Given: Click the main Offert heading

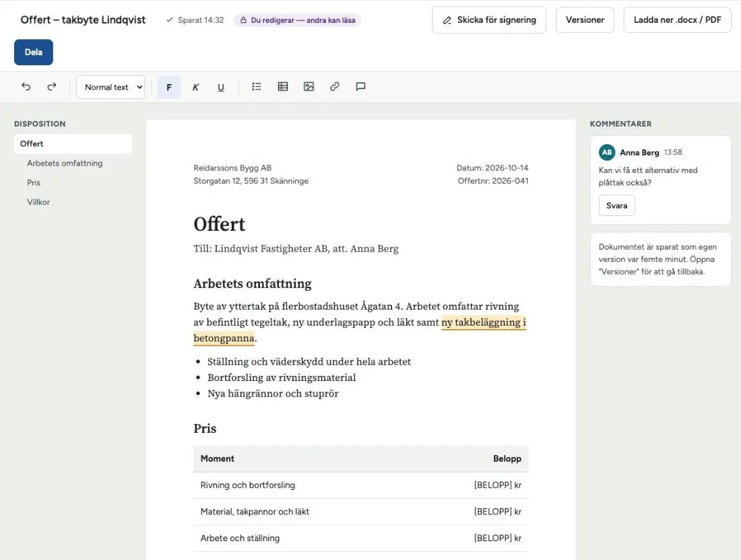Looking at the screenshot, I should tap(220, 224).
